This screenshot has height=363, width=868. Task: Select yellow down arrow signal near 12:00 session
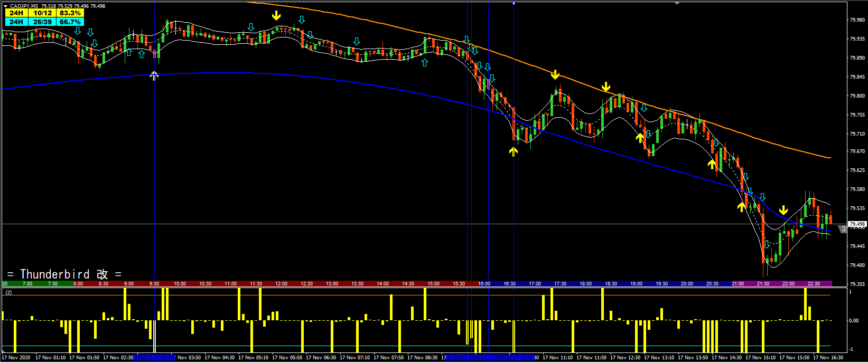276,16
